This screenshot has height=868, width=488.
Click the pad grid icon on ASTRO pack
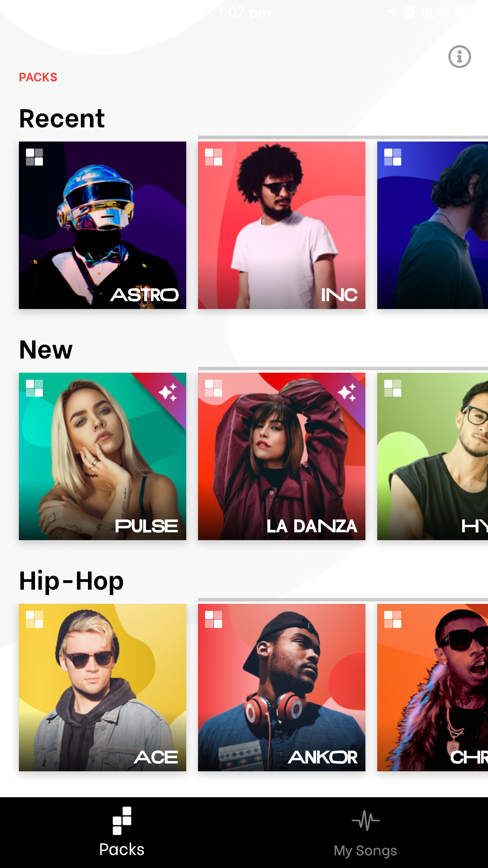tap(34, 157)
